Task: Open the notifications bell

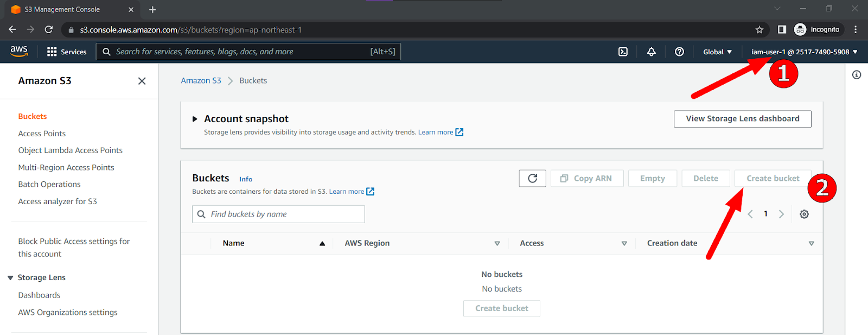Action: click(651, 52)
